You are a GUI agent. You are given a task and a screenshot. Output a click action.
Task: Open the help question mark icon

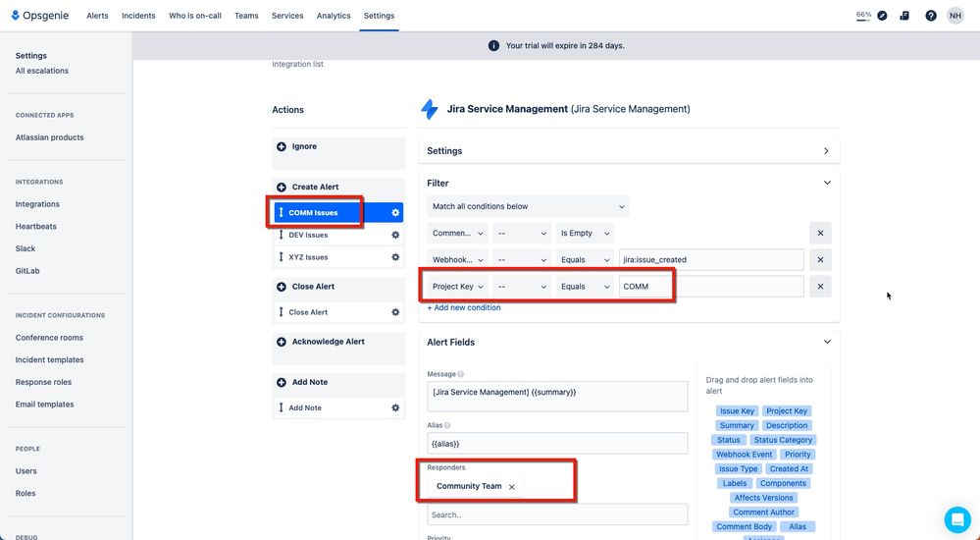931,16
